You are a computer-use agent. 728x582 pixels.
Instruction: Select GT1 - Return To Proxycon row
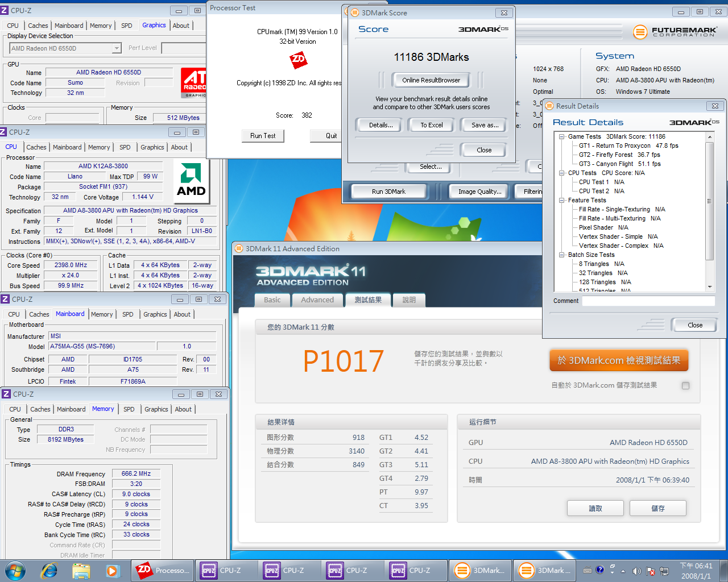(628, 145)
